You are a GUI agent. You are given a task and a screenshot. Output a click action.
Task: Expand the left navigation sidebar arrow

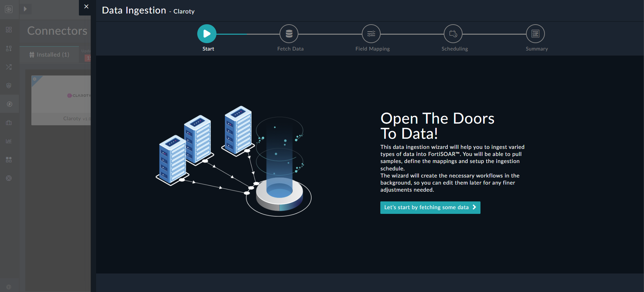click(x=25, y=9)
